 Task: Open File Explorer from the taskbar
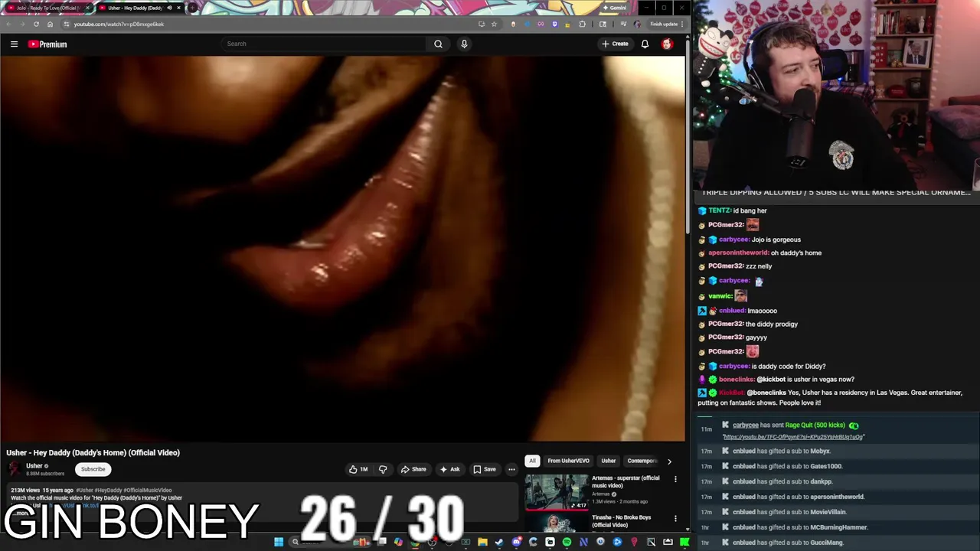(482, 542)
